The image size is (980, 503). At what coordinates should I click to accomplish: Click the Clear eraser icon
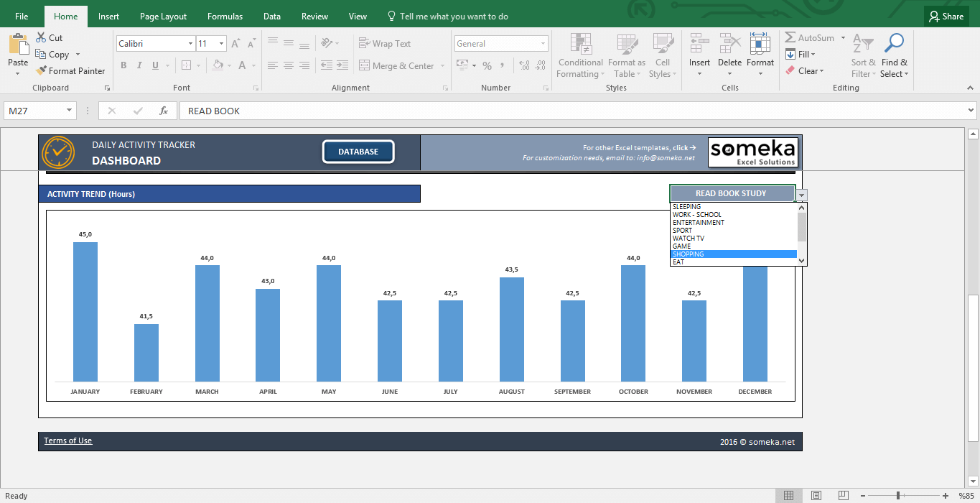[x=790, y=70]
